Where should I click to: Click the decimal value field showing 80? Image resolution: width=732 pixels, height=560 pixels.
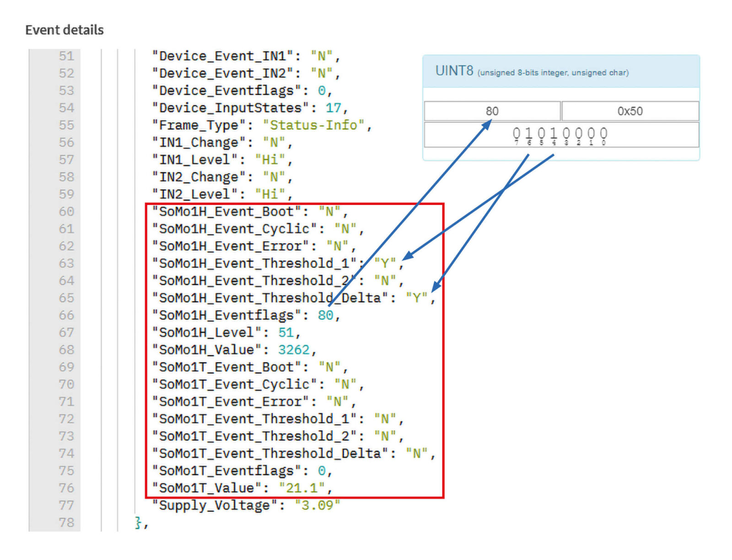coord(492,111)
